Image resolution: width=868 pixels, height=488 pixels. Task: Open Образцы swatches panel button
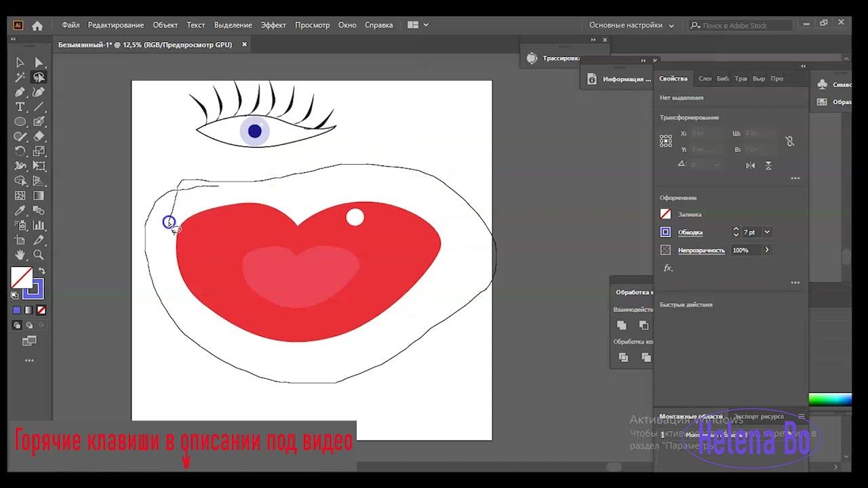833,102
